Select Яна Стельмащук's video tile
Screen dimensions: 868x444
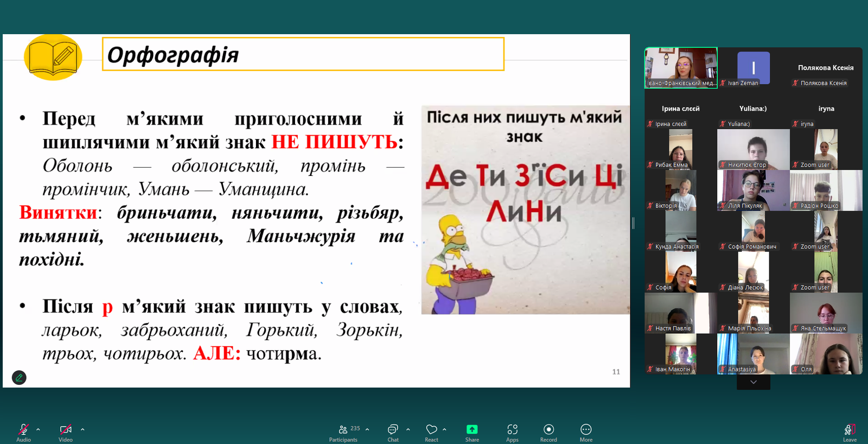(x=826, y=313)
